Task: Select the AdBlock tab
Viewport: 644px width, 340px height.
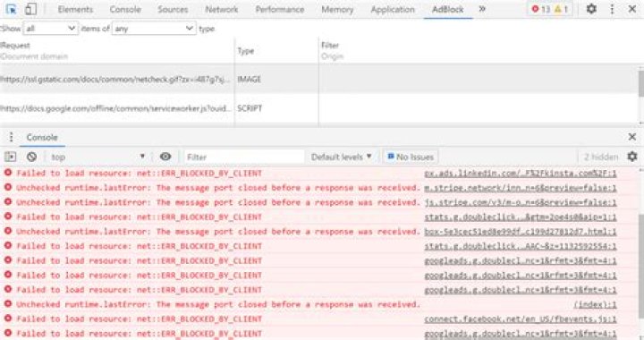Action: pos(448,9)
